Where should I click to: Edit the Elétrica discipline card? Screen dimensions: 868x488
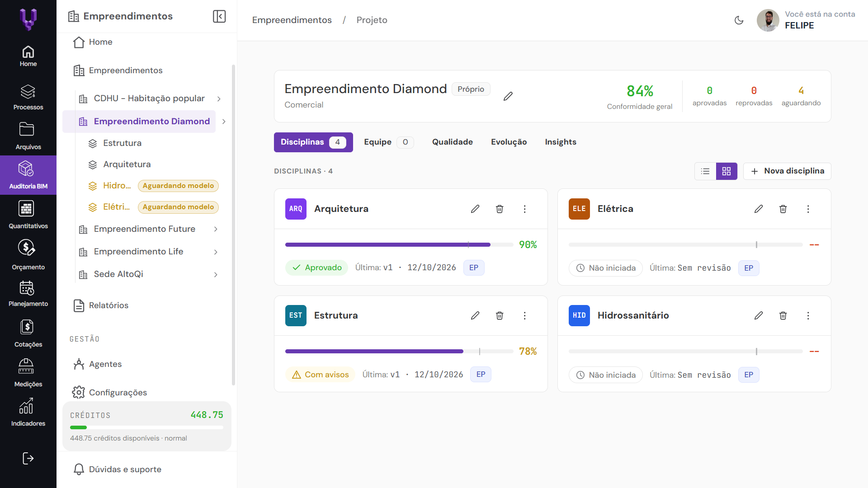(x=759, y=209)
